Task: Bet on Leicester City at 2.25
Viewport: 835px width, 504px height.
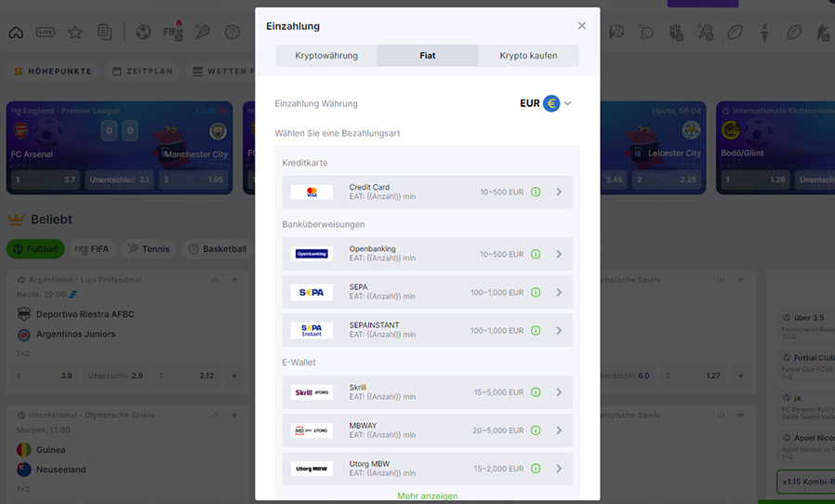Action: coord(667,179)
